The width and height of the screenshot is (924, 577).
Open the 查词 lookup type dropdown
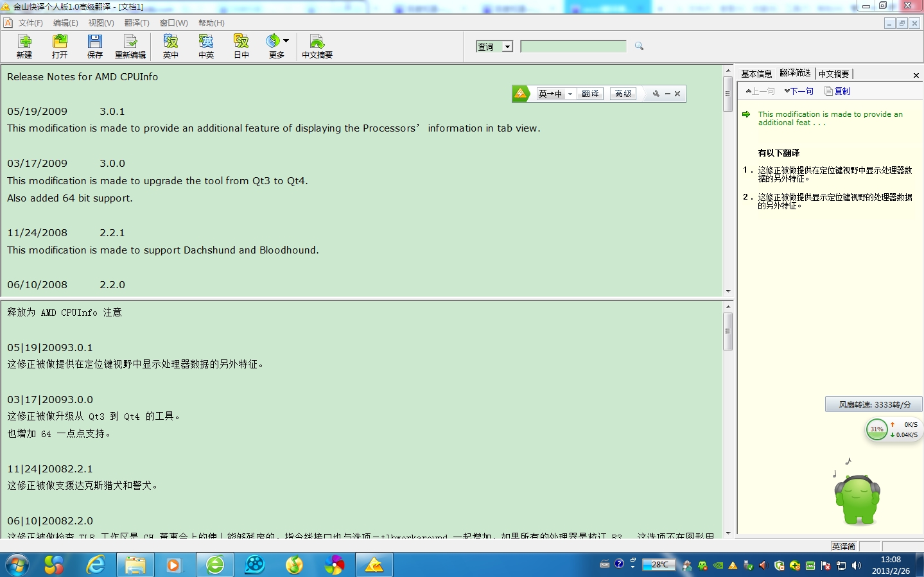pos(507,46)
